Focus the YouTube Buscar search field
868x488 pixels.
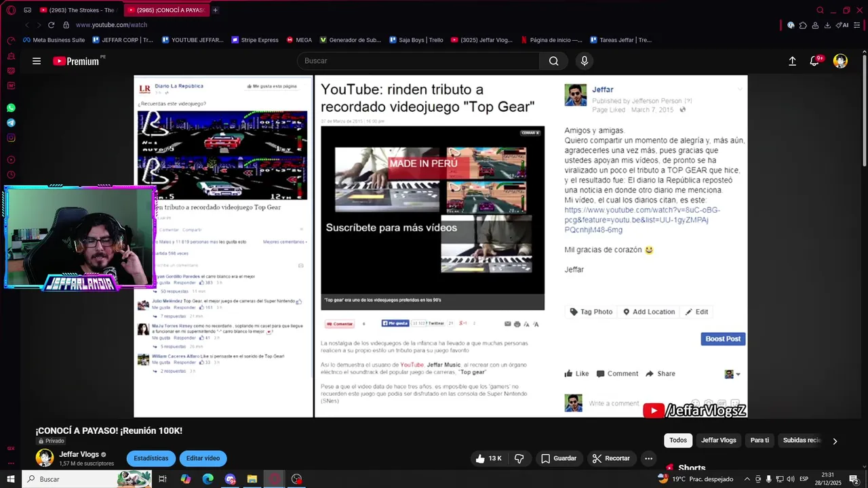(x=418, y=61)
